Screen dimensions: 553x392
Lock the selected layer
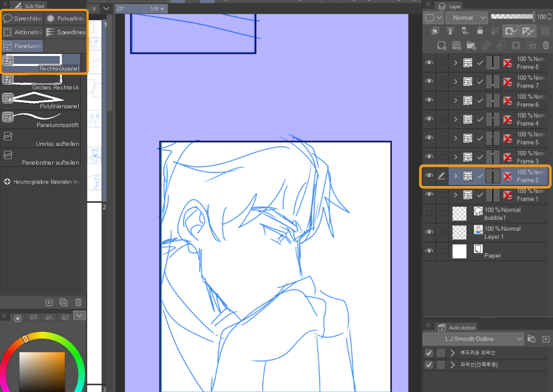479,31
